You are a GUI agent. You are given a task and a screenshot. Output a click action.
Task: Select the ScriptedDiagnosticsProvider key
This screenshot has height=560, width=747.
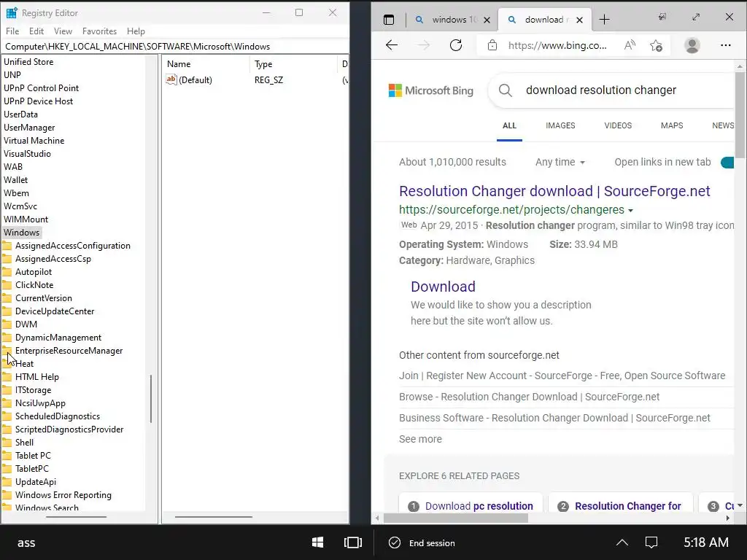(x=69, y=429)
